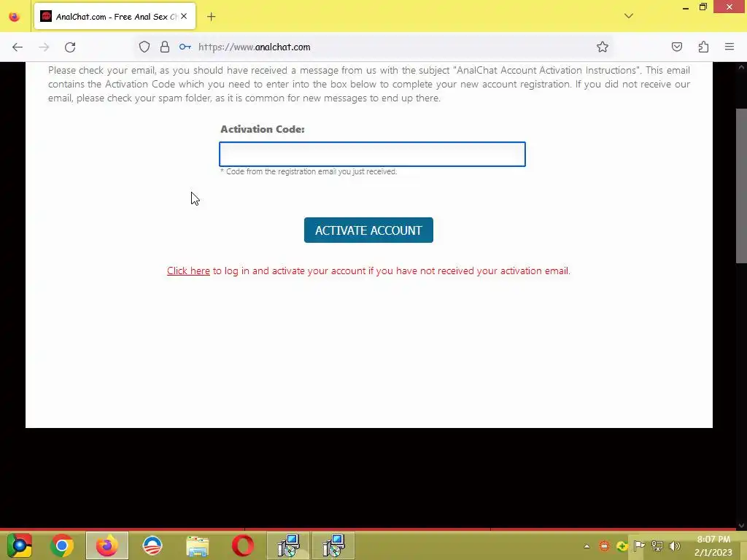This screenshot has height=560, width=747.
Task: Click the taskbar clock showing 8:07 PM
Action: (x=713, y=545)
